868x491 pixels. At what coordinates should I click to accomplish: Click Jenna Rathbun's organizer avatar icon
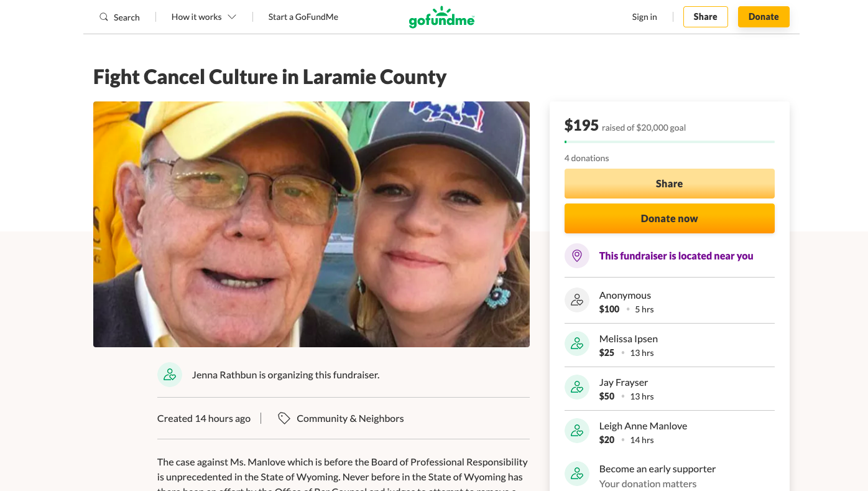tap(170, 375)
